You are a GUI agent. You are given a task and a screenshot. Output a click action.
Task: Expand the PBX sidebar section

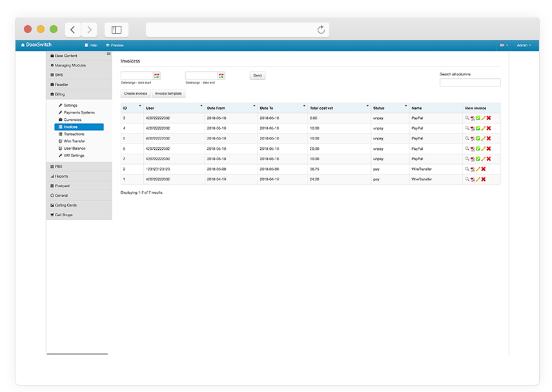point(59,167)
